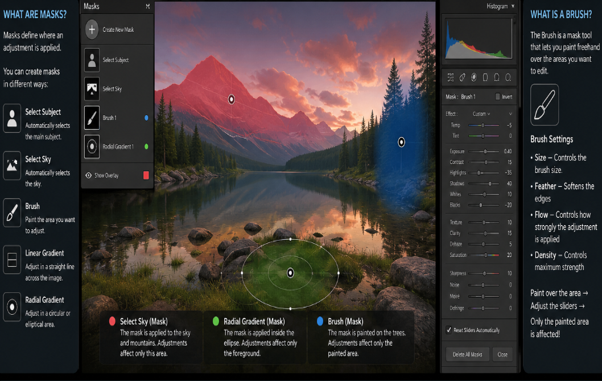This screenshot has height=381, width=602.
Task: Click the radial gradient center pin on green ellipse
Action: pos(291,273)
